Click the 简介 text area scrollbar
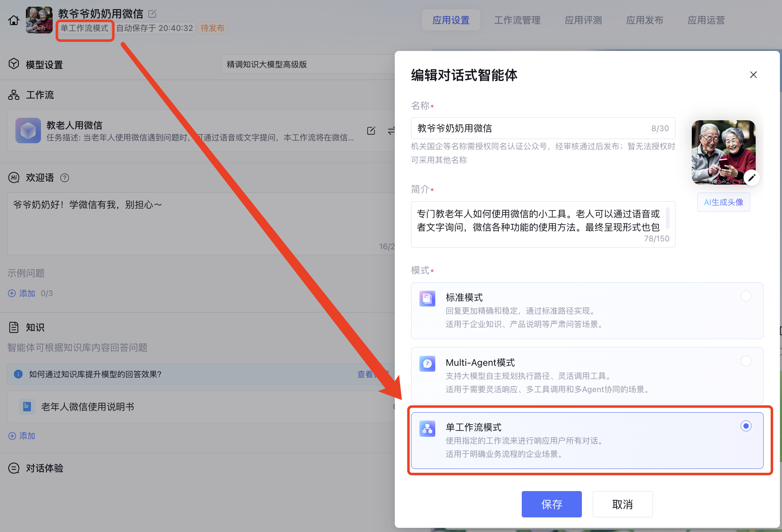The height and width of the screenshot is (532, 782). pos(668,218)
